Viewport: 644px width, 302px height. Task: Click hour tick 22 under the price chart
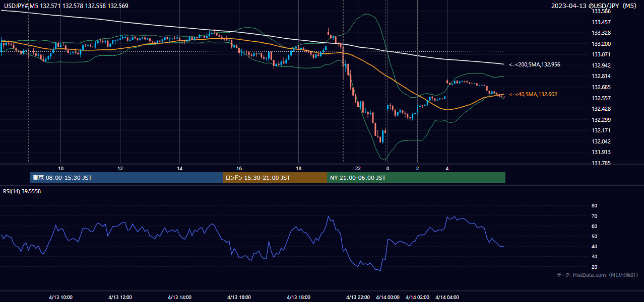[358, 168]
